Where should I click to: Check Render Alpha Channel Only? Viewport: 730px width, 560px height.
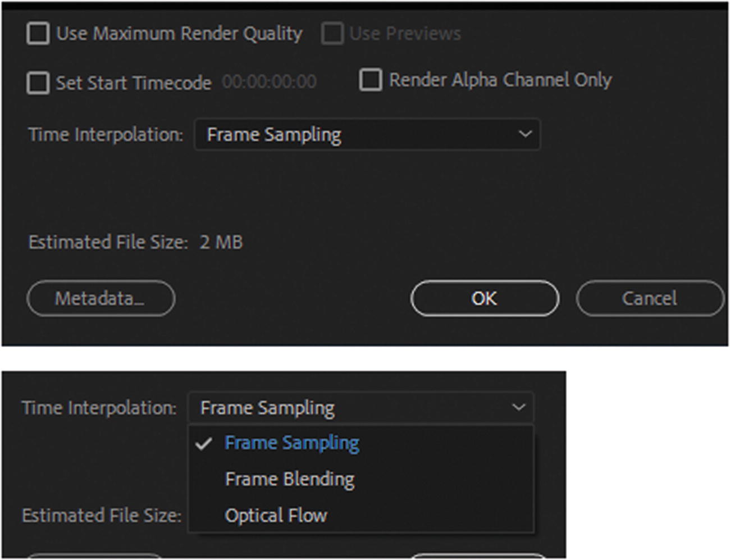(371, 80)
